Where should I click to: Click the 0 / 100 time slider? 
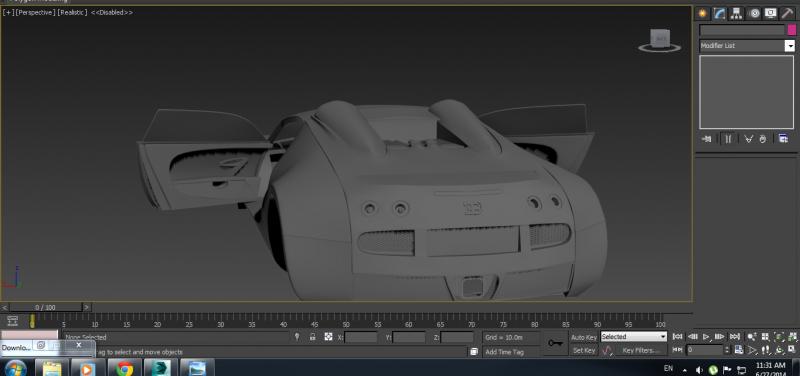[x=45, y=307]
